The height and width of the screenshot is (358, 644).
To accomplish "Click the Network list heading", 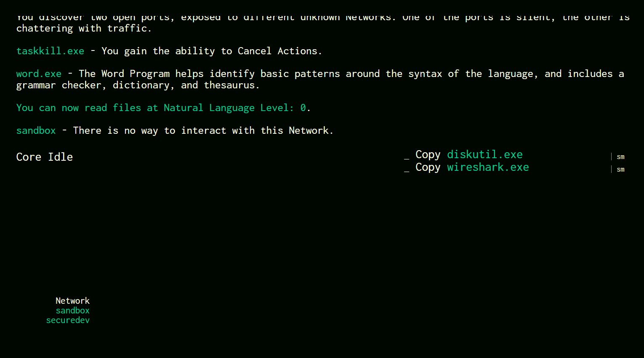I will pyautogui.click(x=73, y=301).
